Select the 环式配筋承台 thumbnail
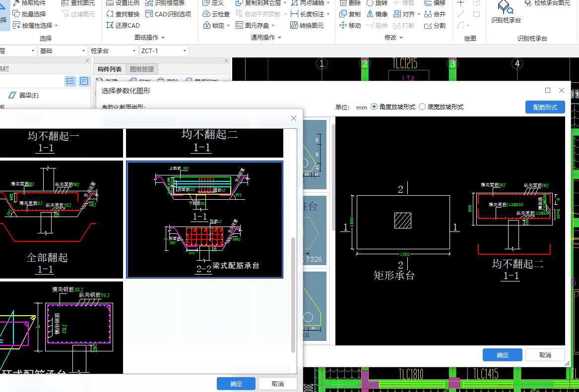The width and height of the screenshot is (579, 392). pyautogui.click(x=61, y=328)
